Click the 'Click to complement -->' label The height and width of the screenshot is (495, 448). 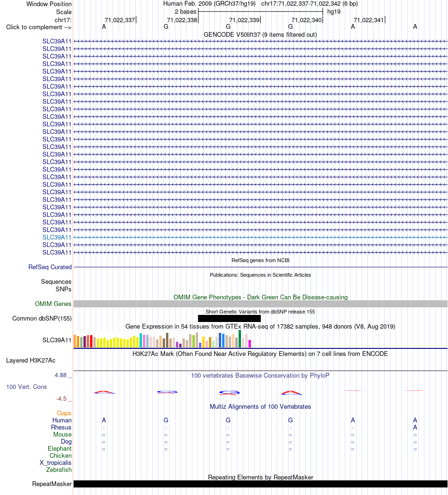(39, 27)
